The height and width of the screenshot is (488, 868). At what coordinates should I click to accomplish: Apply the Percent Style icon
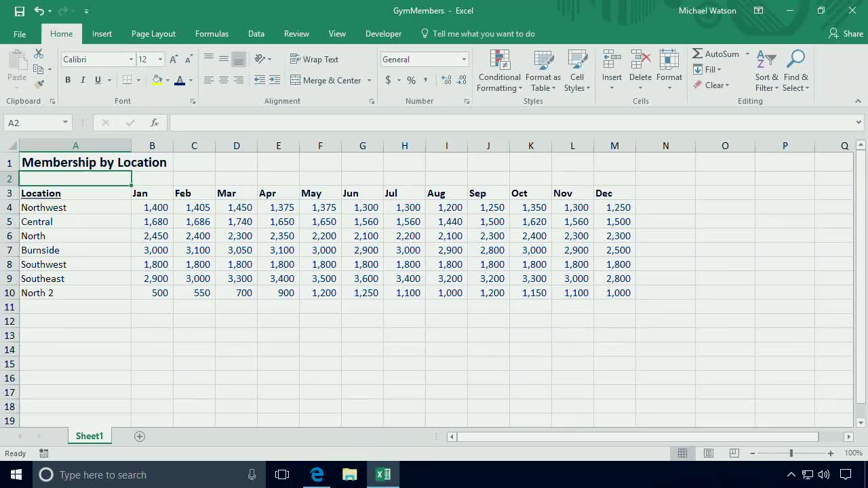tap(411, 79)
